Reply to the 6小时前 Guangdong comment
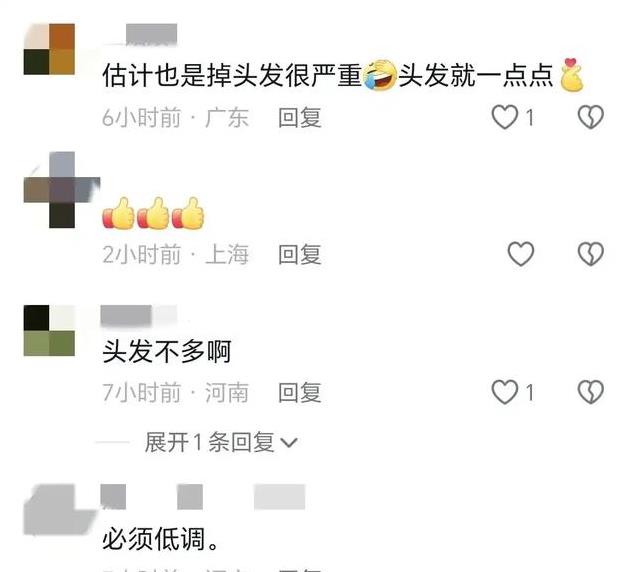This screenshot has width=636, height=572. (300, 118)
